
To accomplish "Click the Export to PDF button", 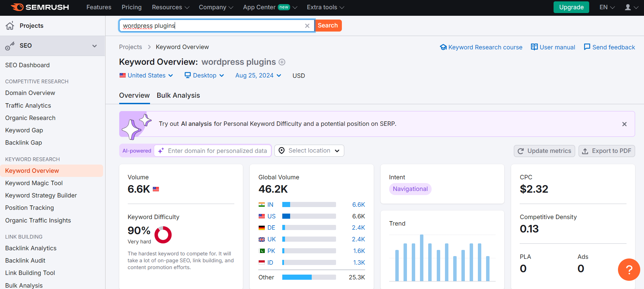I will pos(607,151).
